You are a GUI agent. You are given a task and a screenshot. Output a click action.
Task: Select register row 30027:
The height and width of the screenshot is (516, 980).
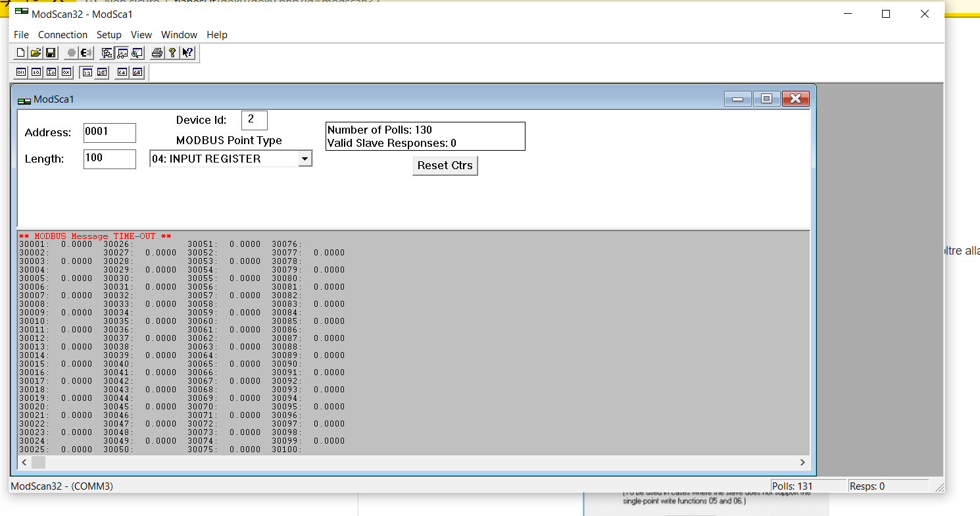(x=140, y=253)
